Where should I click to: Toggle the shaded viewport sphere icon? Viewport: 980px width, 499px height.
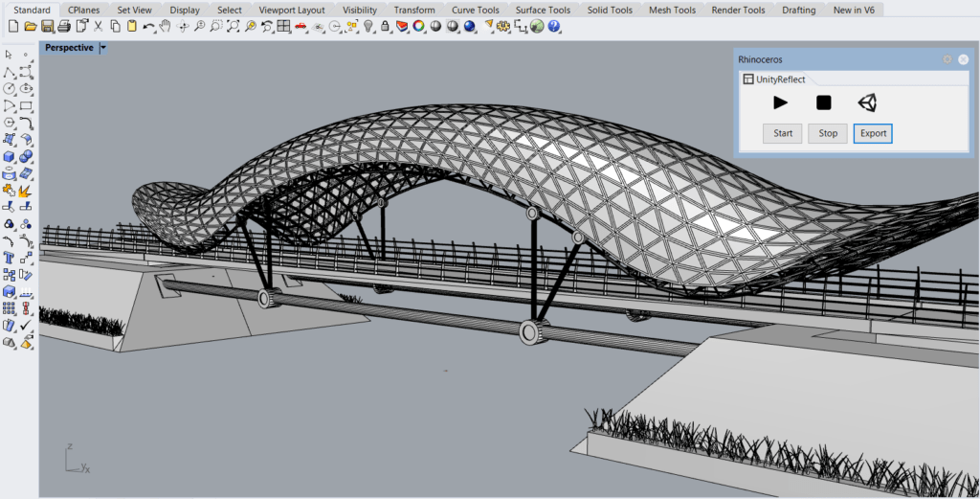point(435,26)
